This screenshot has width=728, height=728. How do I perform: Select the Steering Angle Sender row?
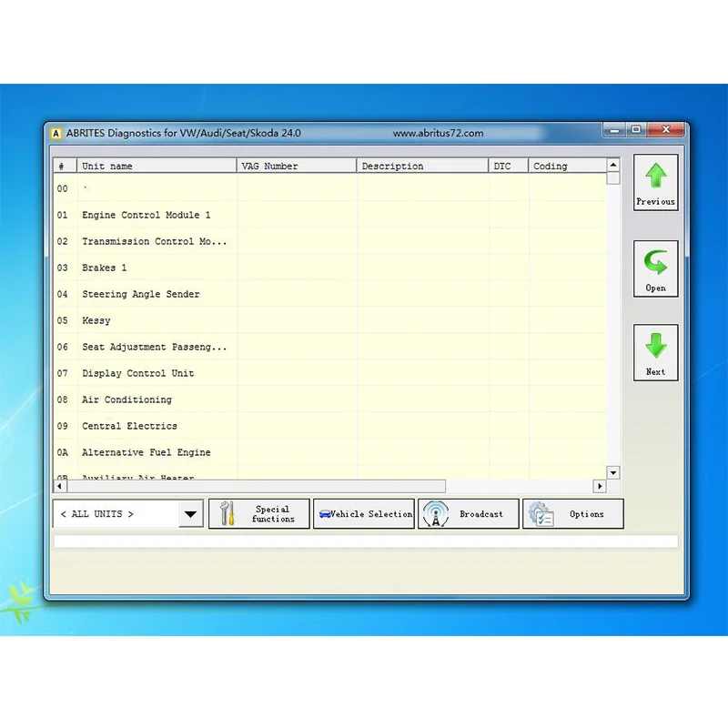[x=330, y=294]
